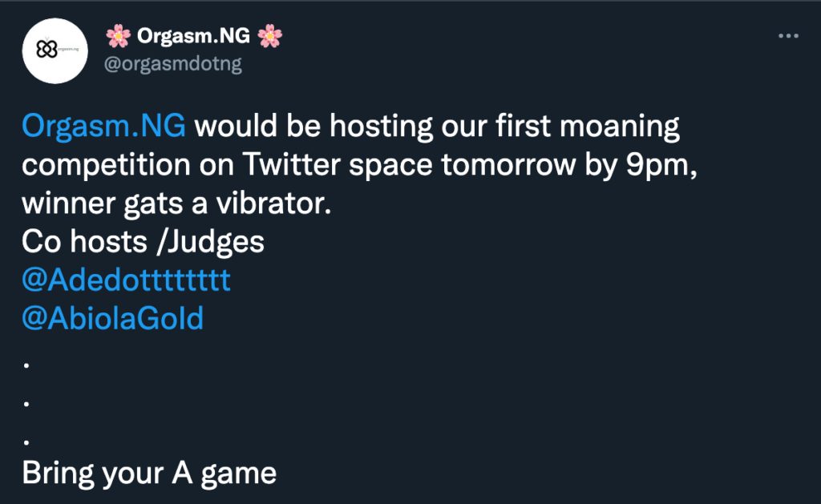Click the blue Orgasm.NG link in tweet text
Viewport: 821px width, 504px height.
tap(104, 127)
